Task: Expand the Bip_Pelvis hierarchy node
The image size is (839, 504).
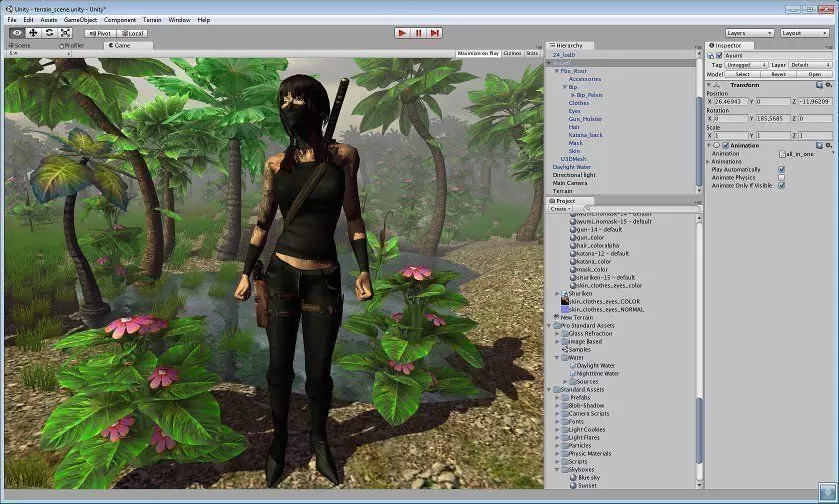Action: 573,95
